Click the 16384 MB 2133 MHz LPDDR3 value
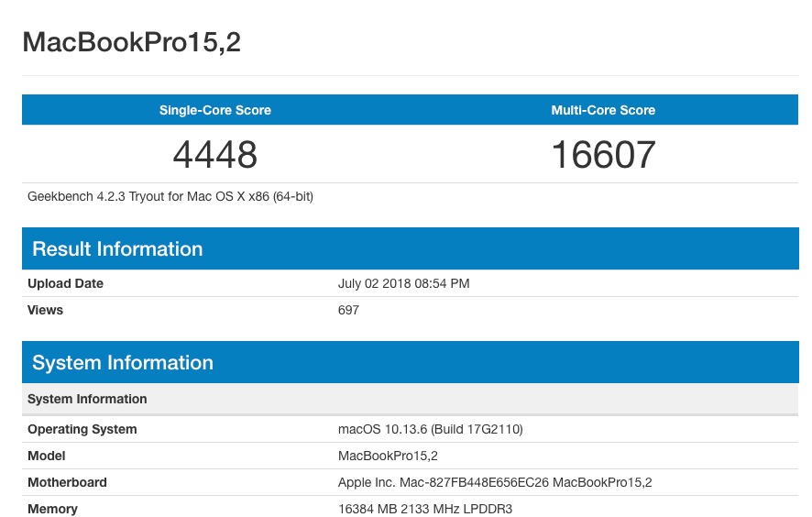 coord(425,509)
